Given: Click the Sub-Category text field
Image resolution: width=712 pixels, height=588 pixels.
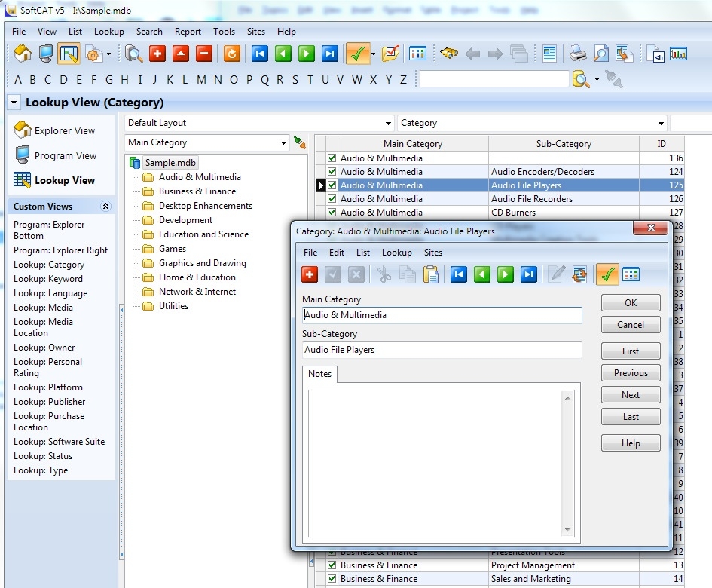Looking at the screenshot, I should click(x=442, y=350).
